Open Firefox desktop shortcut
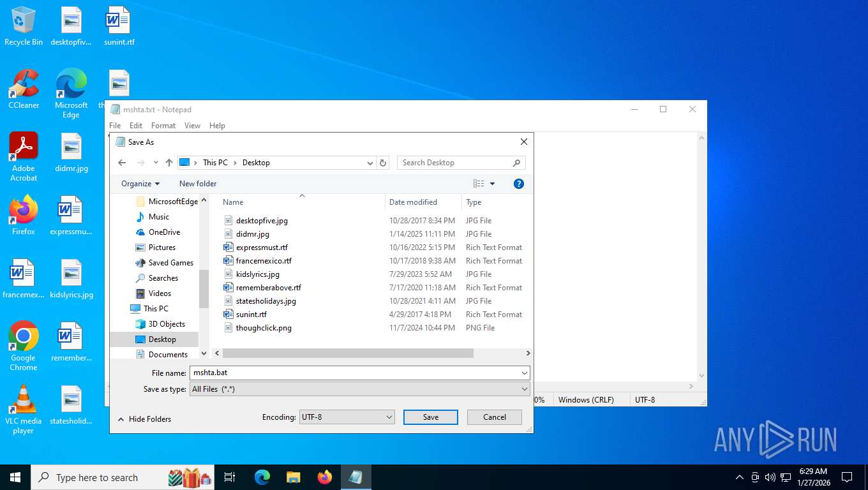The width and height of the screenshot is (868, 490). tap(24, 216)
